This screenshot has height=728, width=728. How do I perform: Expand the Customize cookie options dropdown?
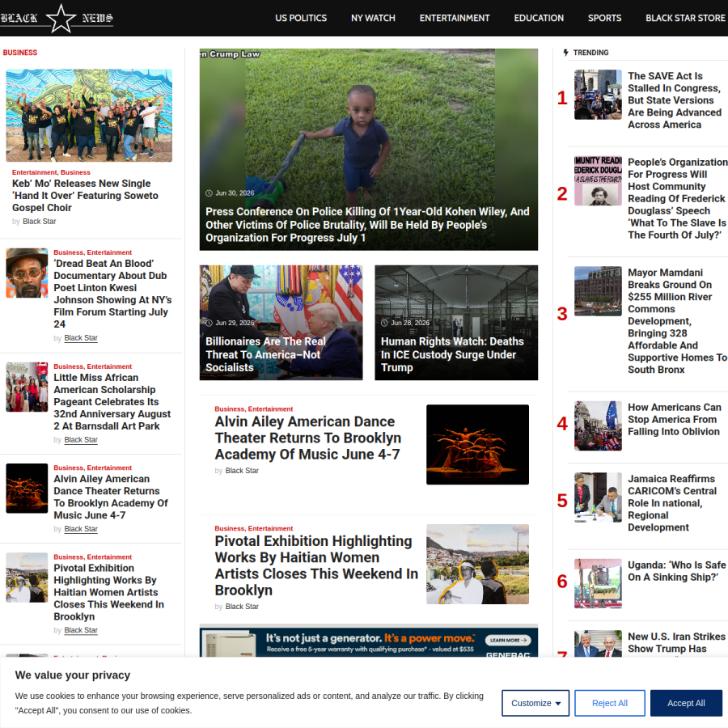pyautogui.click(x=535, y=703)
